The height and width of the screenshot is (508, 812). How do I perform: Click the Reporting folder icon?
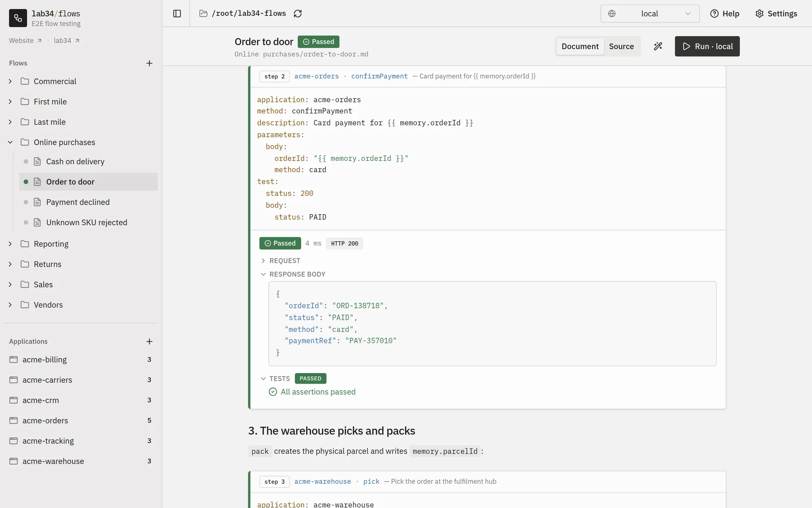[x=25, y=244]
